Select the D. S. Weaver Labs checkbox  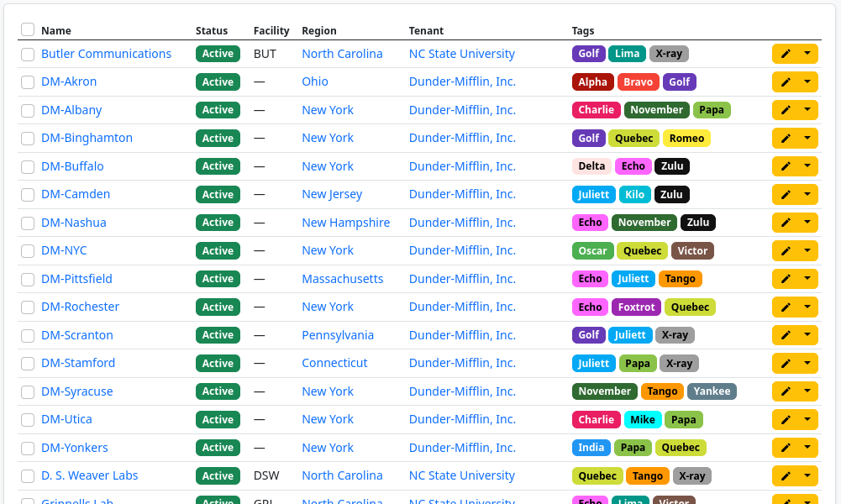coord(28,476)
